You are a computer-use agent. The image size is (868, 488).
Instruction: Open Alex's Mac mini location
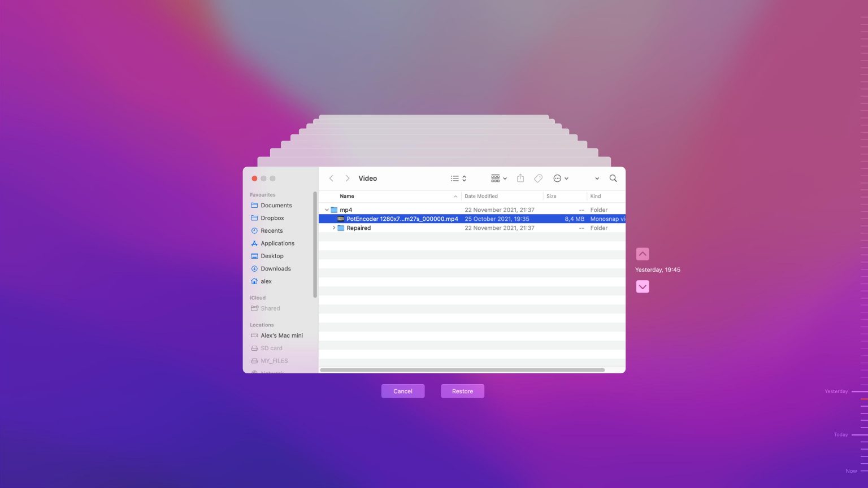pos(281,335)
